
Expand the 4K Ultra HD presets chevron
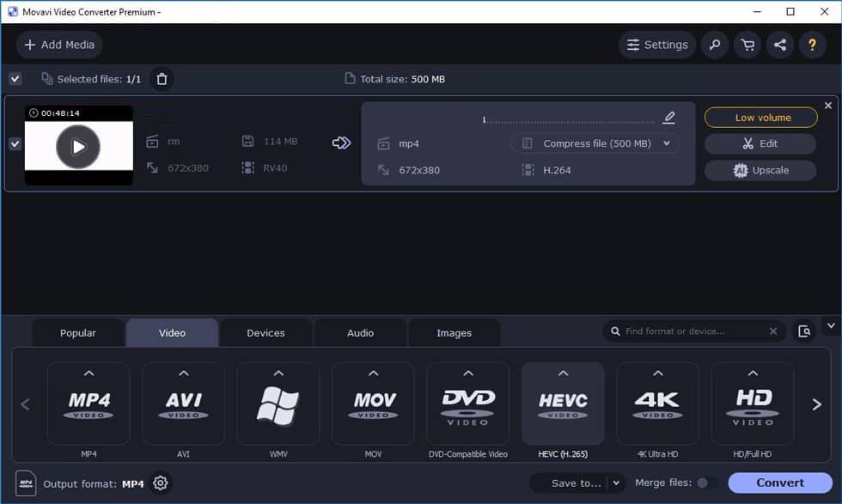(x=658, y=373)
